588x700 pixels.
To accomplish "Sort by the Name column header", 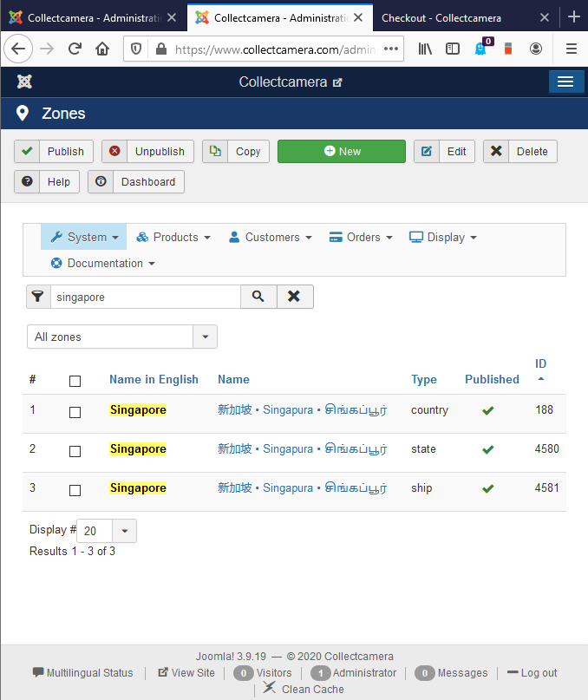I will (x=233, y=379).
